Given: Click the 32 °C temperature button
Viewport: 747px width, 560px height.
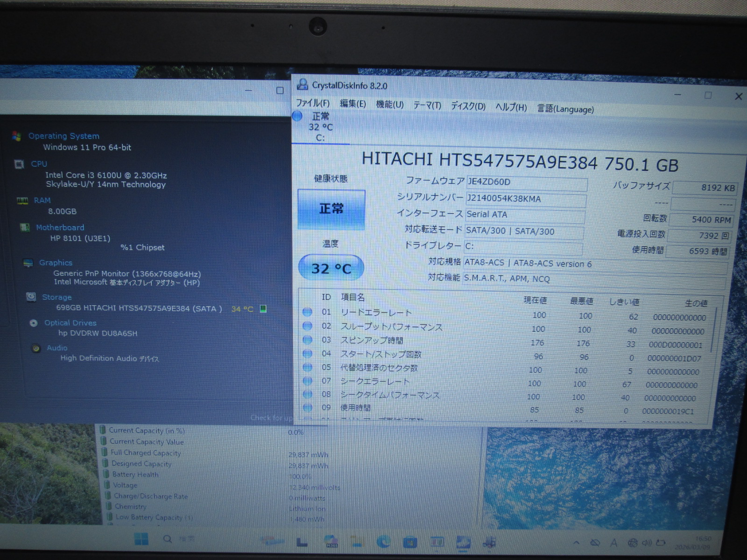Looking at the screenshot, I should click(331, 268).
